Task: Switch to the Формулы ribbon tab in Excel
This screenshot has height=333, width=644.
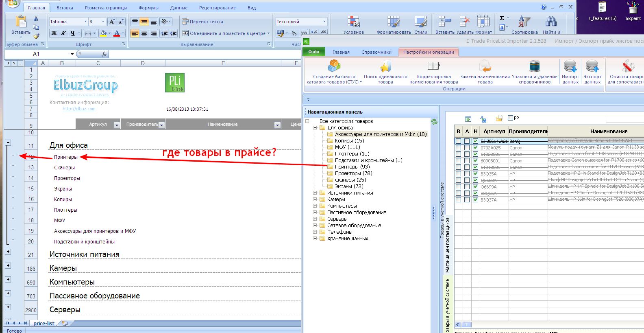Action: (148, 8)
